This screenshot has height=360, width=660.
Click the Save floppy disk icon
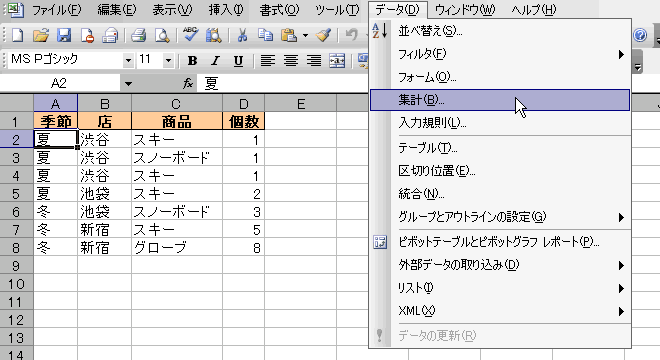64,35
